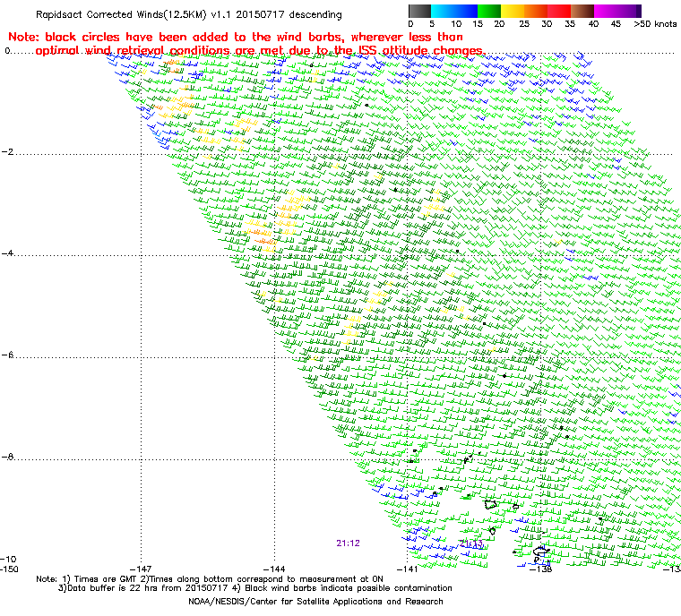Select the red 30-35 knots legend segment
Viewport: 681px width, 616px height.
click(559, 11)
